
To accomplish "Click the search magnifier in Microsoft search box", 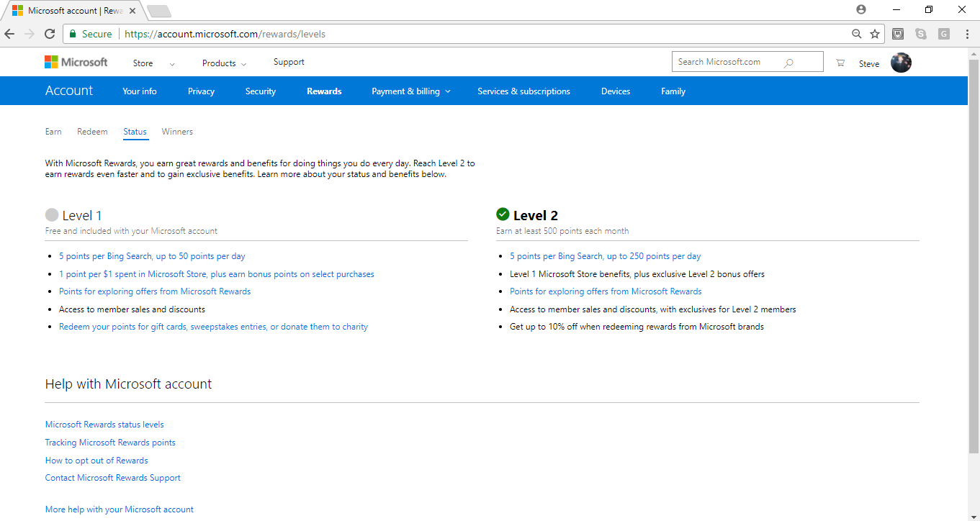I will tap(788, 63).
